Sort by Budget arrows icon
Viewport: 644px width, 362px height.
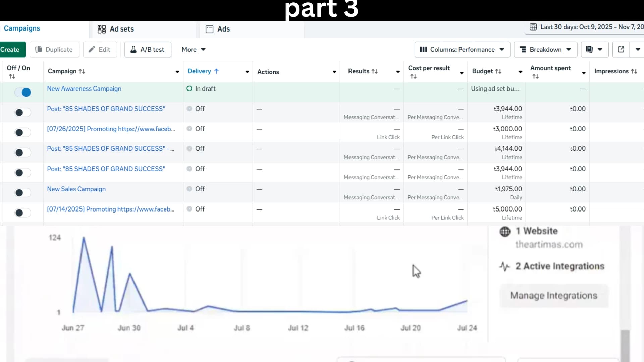pos(498,71)
